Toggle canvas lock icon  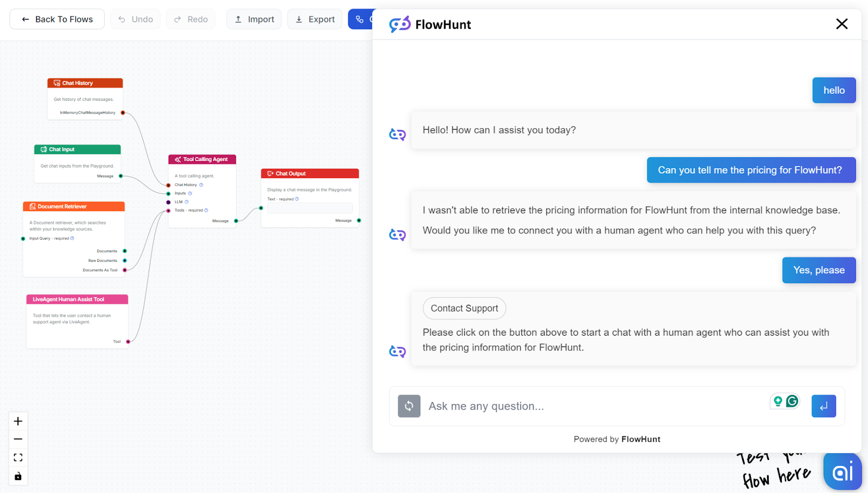(x=18, y=476)
